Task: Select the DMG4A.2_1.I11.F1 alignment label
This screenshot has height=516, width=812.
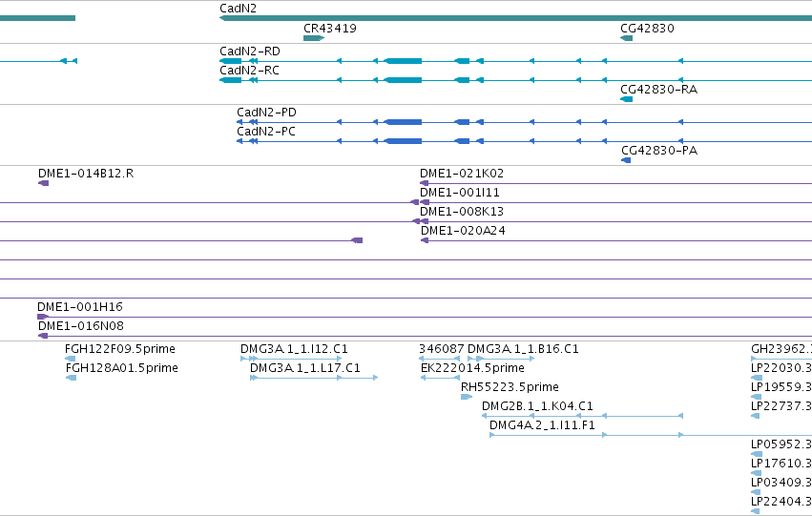Action: click(x=542, y=425)
